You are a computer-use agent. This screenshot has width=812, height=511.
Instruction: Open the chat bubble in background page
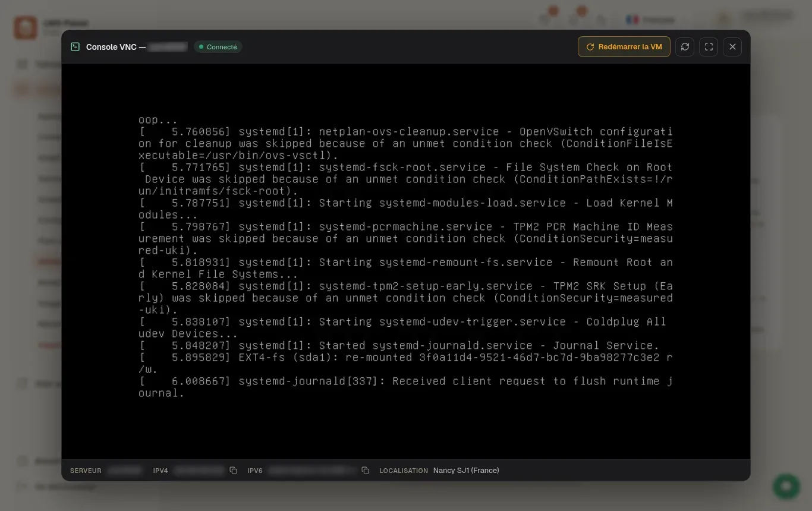coord(786,486)
